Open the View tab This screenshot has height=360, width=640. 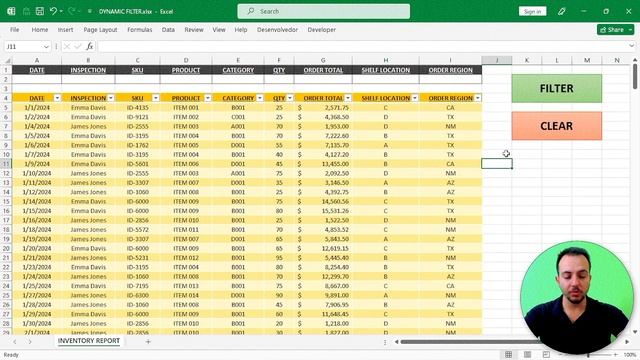coord(219,30)
